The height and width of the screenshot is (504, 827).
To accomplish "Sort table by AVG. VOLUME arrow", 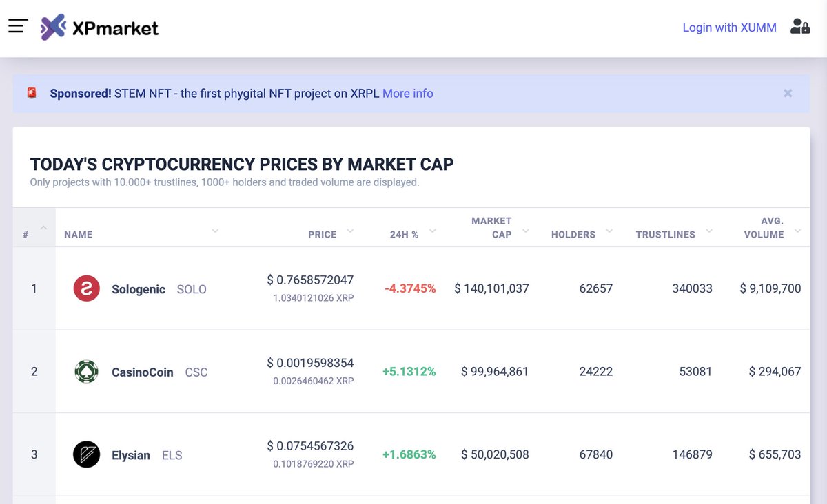I will (x=797, y=231).
